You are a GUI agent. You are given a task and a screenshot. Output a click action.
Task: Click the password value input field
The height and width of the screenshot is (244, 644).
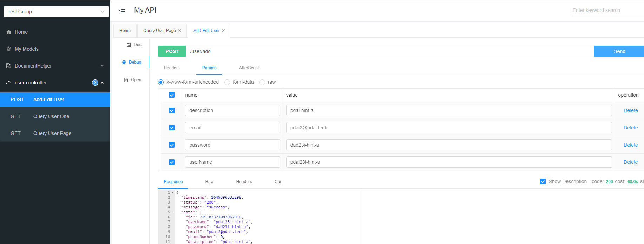tap(449, 145)
